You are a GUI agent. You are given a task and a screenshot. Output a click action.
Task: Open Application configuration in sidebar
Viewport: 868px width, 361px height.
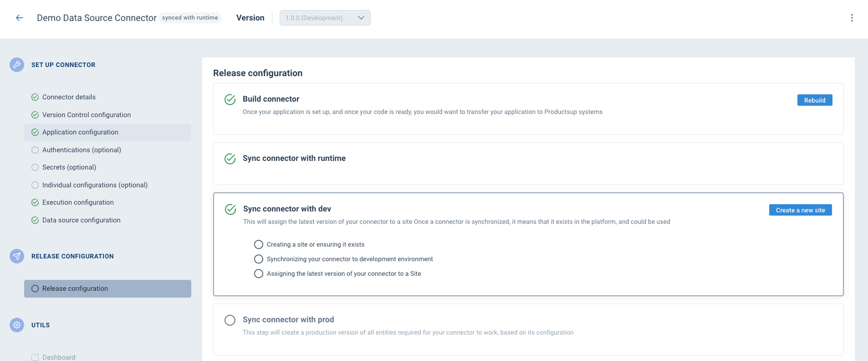click(80, 132)
